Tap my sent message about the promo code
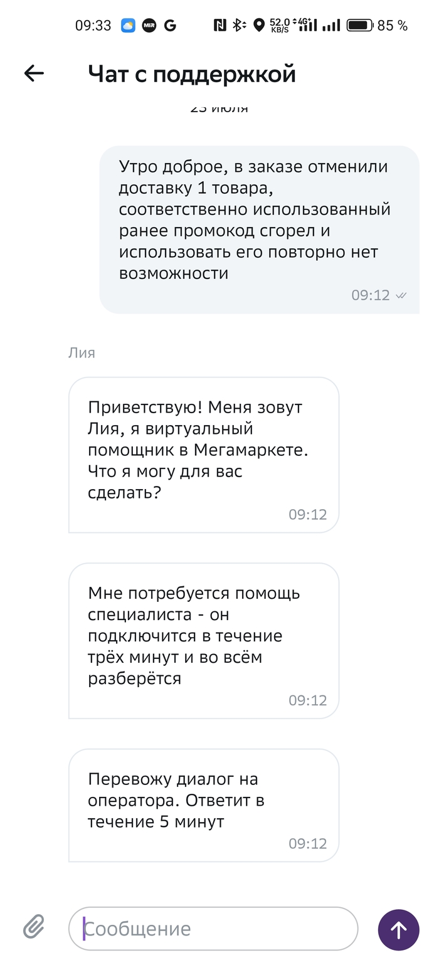This screenshot has width=439, height=980. [x=259, y=229]
